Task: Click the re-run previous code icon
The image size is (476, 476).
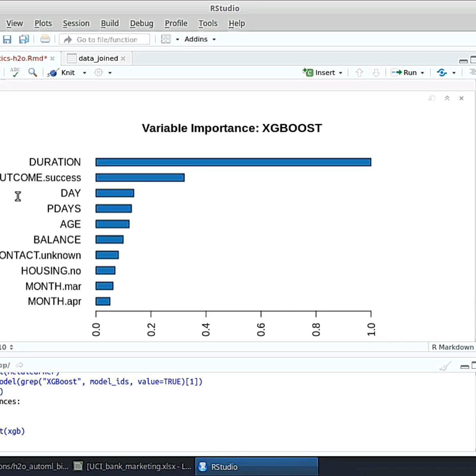Action: (x=441, y=72)
